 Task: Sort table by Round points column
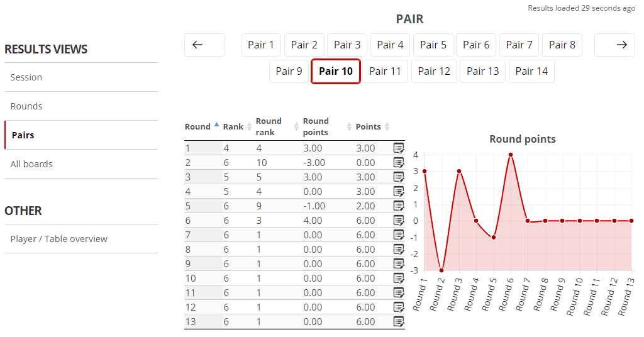[x=316, y=126]
